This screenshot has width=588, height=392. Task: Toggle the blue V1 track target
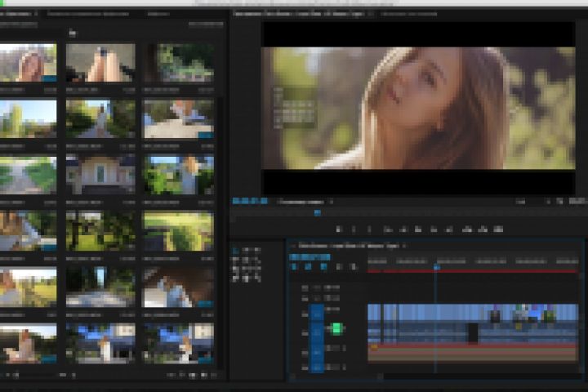pos(316,314)
